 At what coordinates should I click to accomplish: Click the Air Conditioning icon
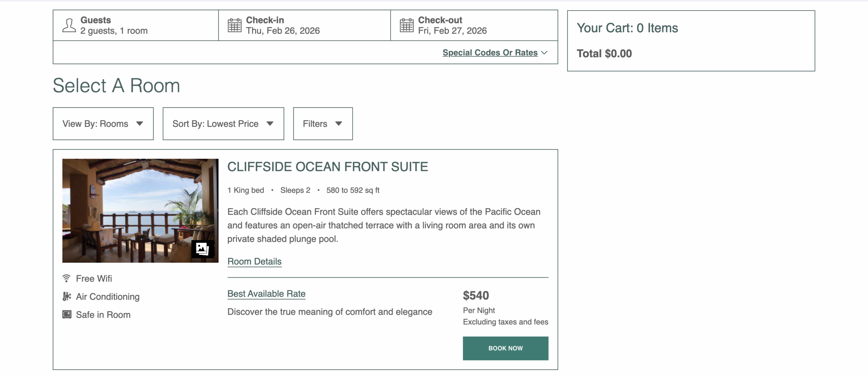[x=67, y=297]
